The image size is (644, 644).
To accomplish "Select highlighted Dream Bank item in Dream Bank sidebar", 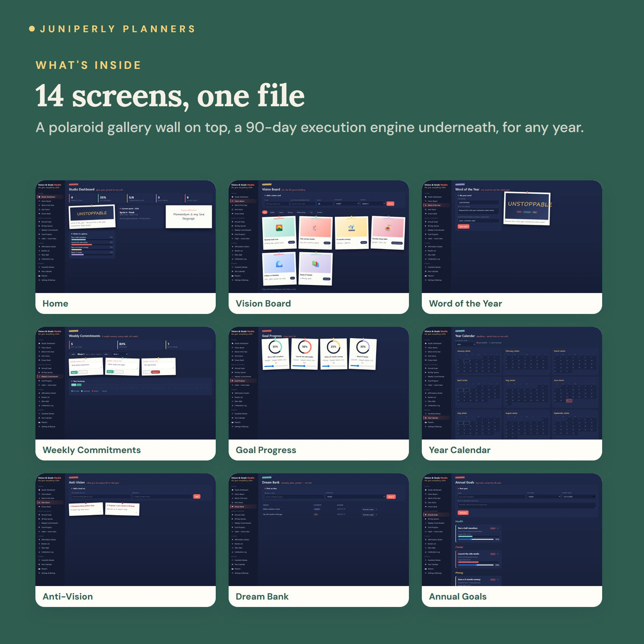I will (243, 507).
